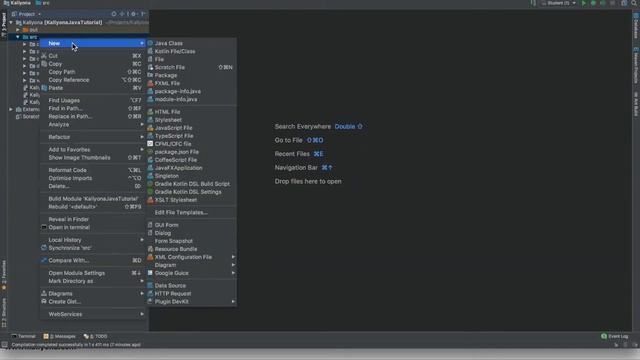Open the Event Log
The width and height of the screenshot is (640, 360).
pos(615,336)
